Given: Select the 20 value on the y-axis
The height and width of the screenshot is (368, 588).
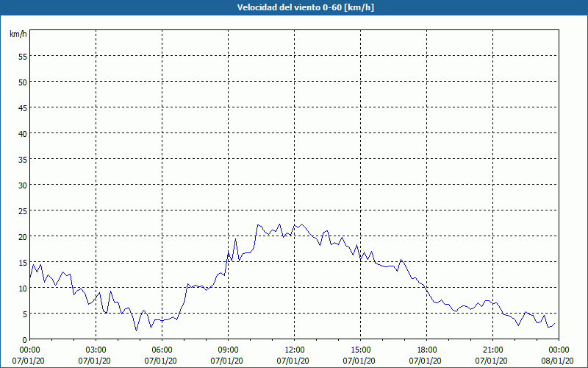Looking at the screenshot, I should click(x=22, y=236).
